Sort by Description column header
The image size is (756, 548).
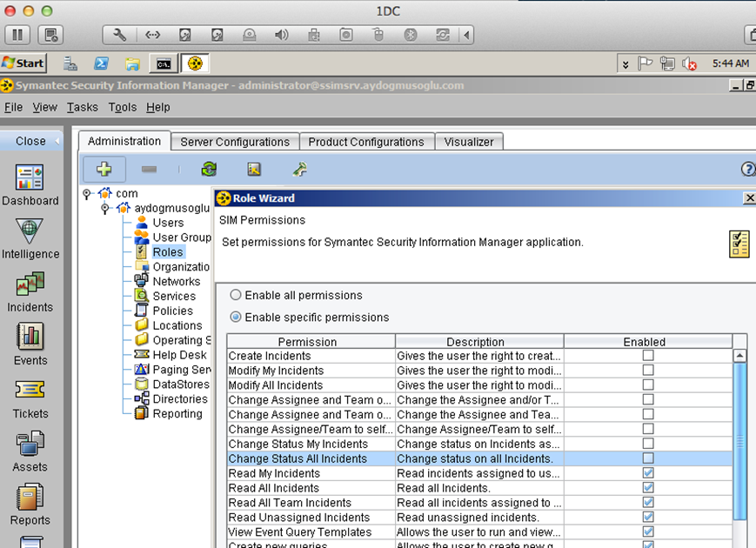click(479, 341)
